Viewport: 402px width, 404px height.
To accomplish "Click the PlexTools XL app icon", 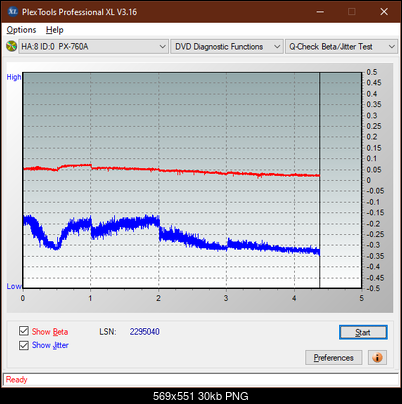I will pos(12,12).
